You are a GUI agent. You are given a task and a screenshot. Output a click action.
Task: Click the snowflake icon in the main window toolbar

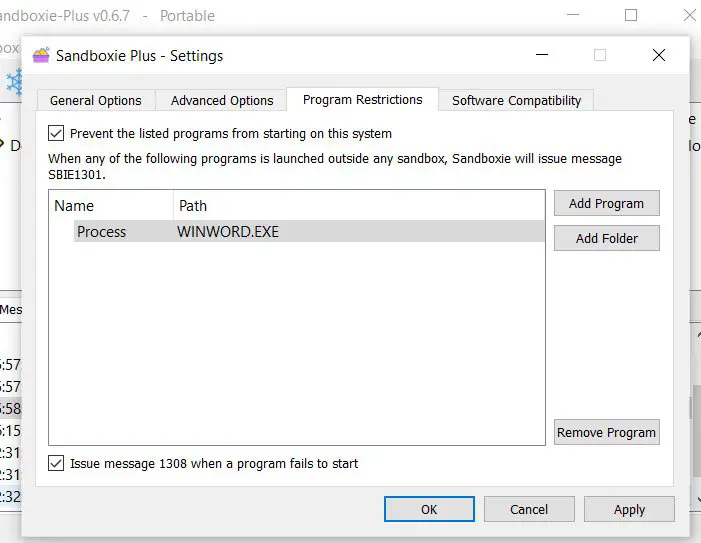(14, 82)
